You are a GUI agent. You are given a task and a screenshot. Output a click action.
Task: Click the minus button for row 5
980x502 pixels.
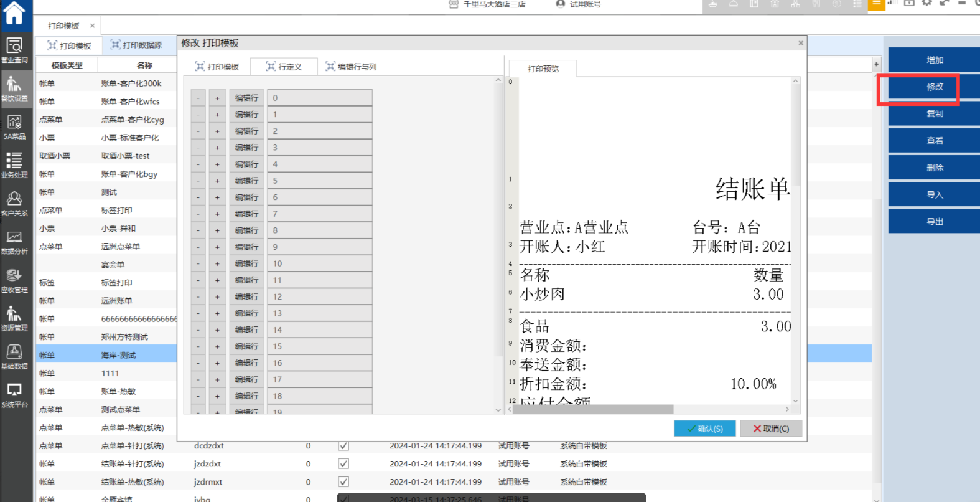point(198,181)
